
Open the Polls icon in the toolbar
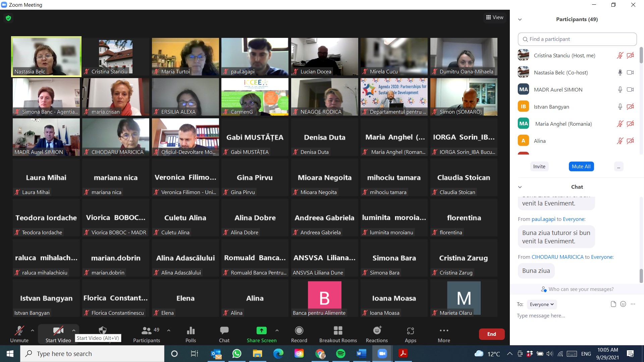coord(191,334)
